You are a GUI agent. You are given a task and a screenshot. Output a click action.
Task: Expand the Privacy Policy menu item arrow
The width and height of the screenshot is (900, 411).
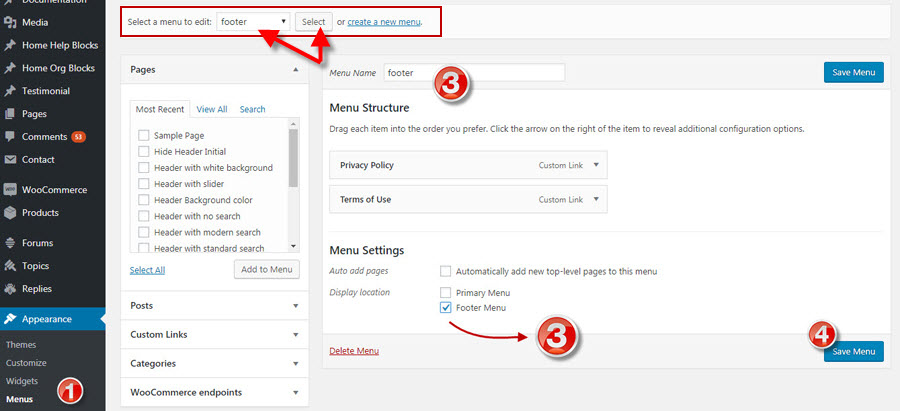[x=596, y=165]
